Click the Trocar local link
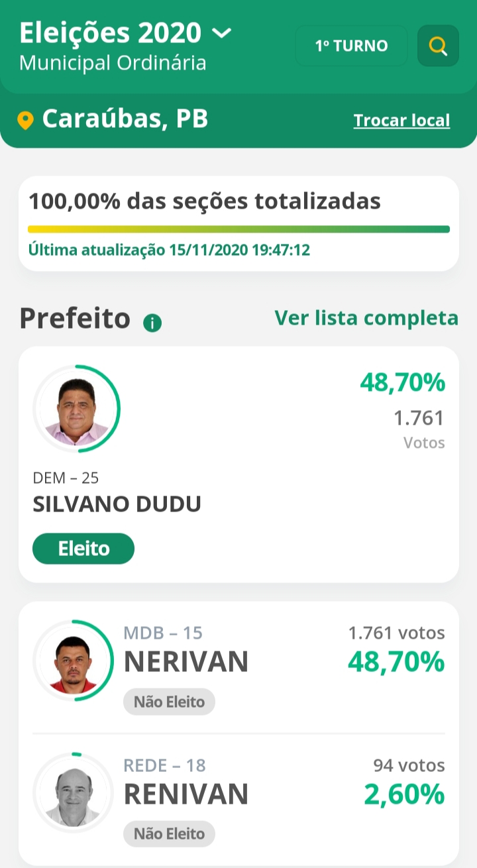This screenshot has height=868, width=477. click(x=401, y=121)
